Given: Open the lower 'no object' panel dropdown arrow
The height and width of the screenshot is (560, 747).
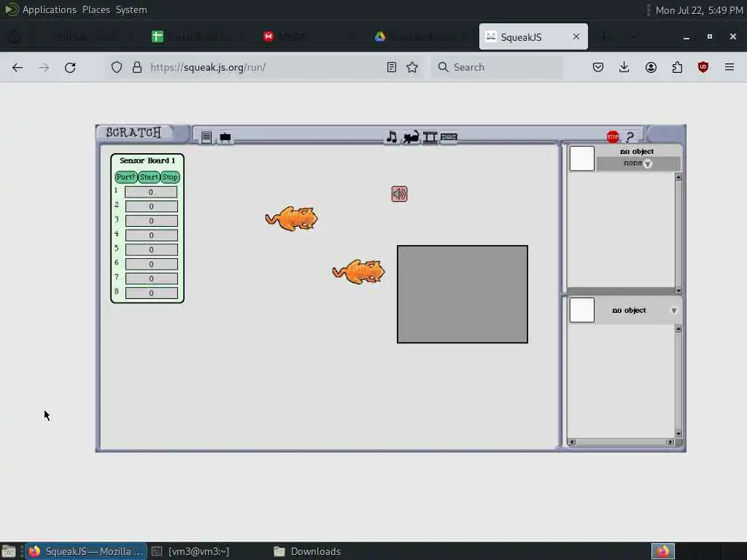Looking at the screenshot, I should click(x=673, y=311).
